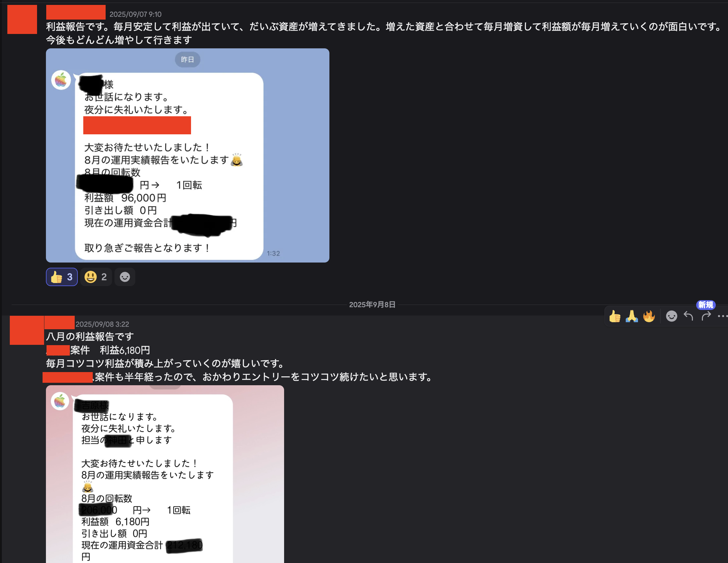Add praying hands quick reaction
The height and width of the screenshot is (563, 728).
[x=632, y=316]
